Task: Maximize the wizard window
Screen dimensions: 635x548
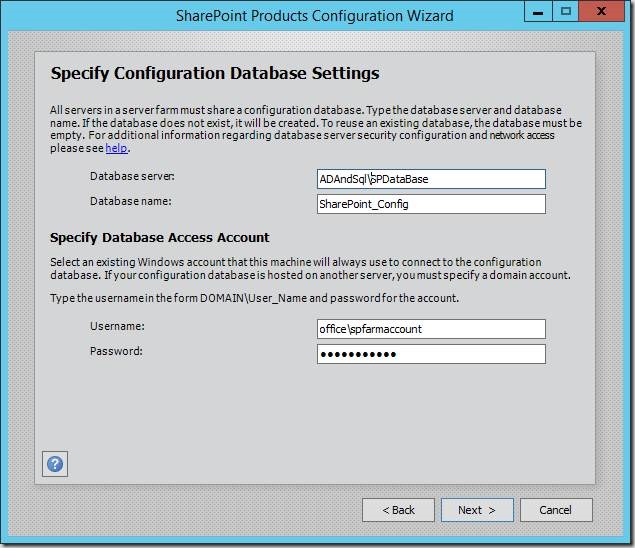Action: (x=565, y=13)
